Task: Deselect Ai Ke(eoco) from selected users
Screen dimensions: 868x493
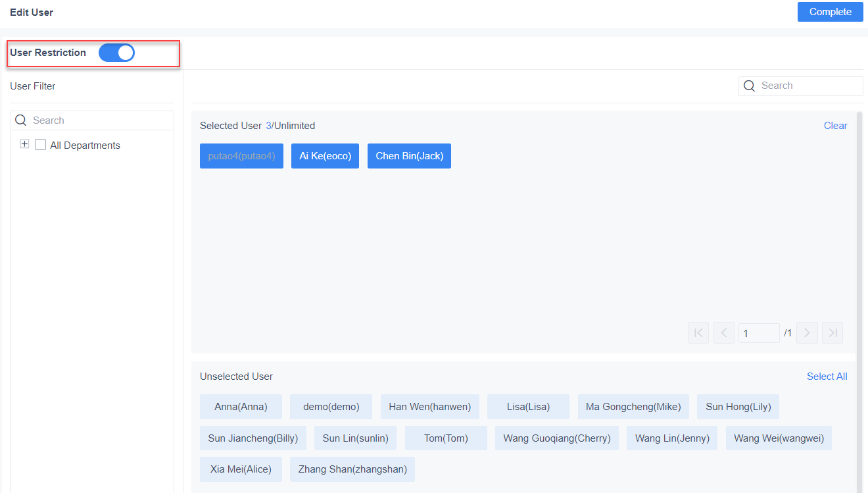Action: coord(325,156)
